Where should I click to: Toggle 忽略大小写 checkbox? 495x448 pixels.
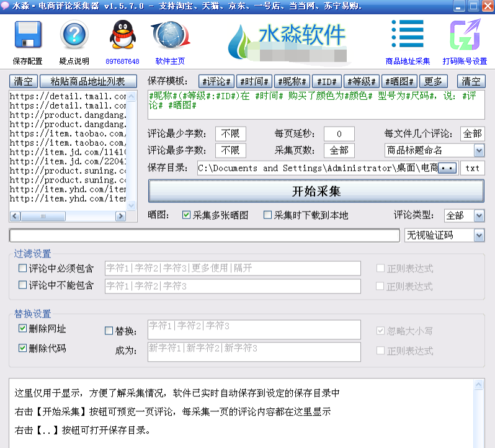click(x=380, y=331)
